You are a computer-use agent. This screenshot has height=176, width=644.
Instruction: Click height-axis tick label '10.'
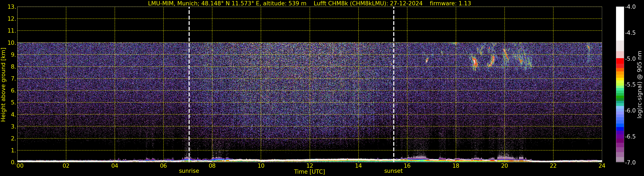point(12,43)
